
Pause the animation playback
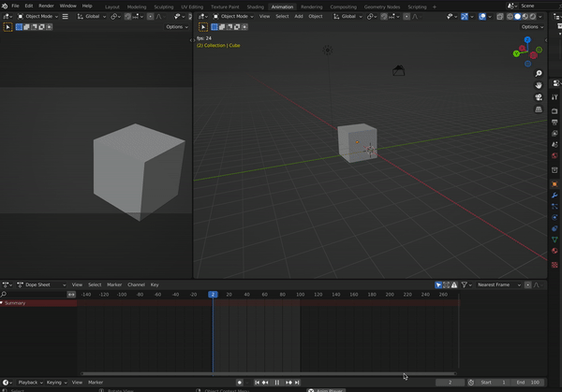point(277,383)
